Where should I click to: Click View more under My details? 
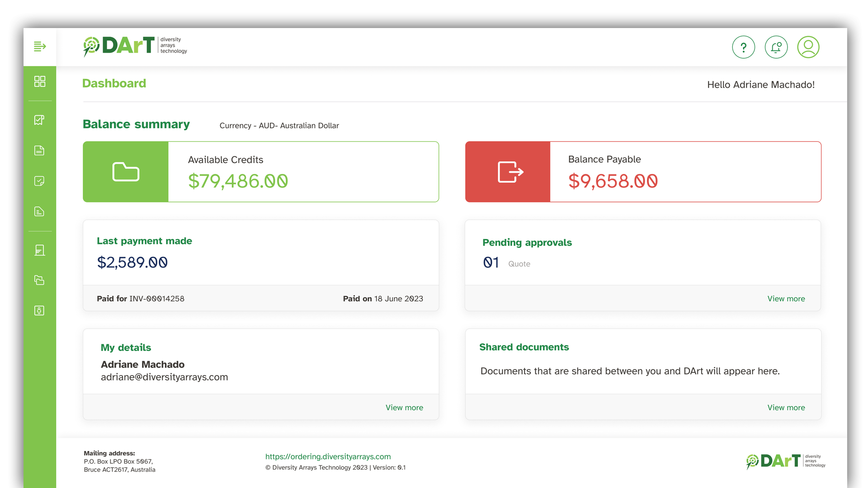pyautogui.click(x=404, y=408)
